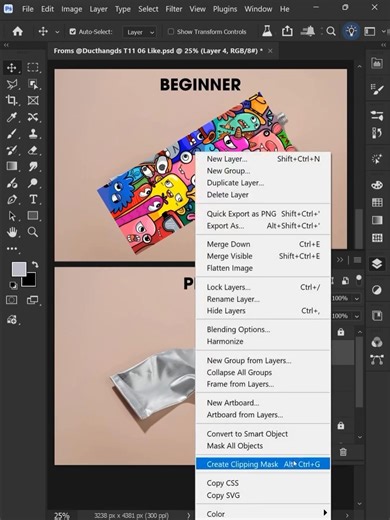Screen dimensions: 390x520
Task: Select the Zoom tool in the toolbox
Action: coord(33,232)
